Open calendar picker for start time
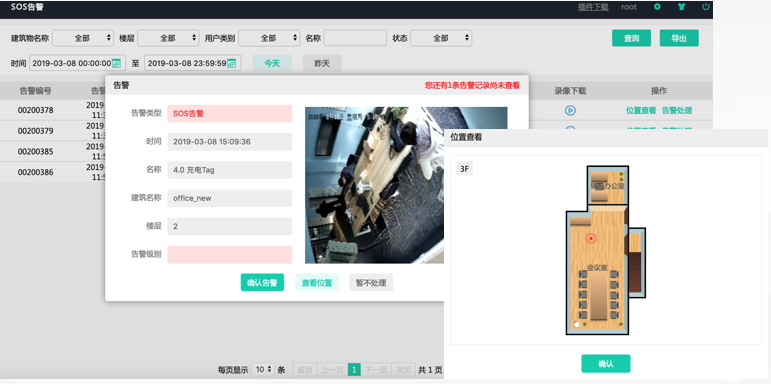Viewport: 771px width, 384px height. point(117,63)
